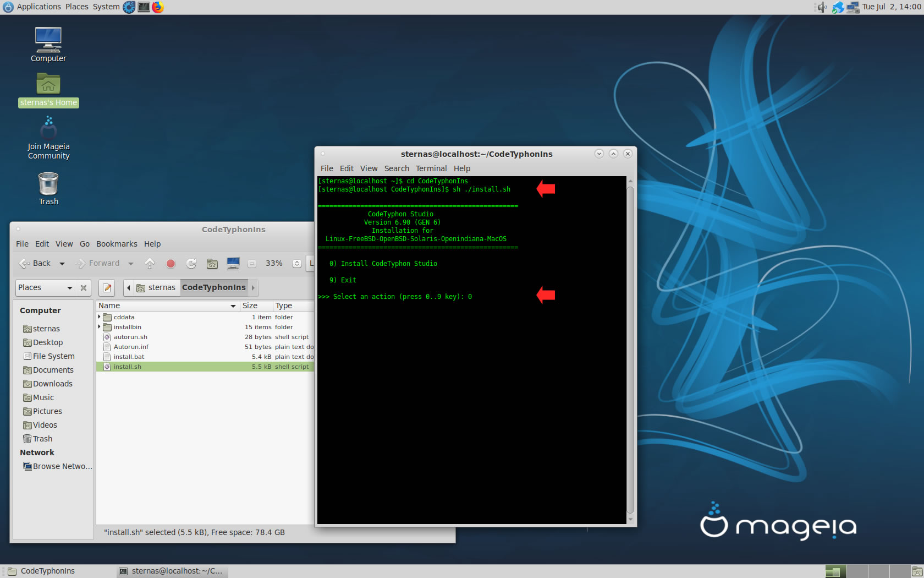
Task: Click the CodeTyphonIns path bar button
Action: click(214, 288)
